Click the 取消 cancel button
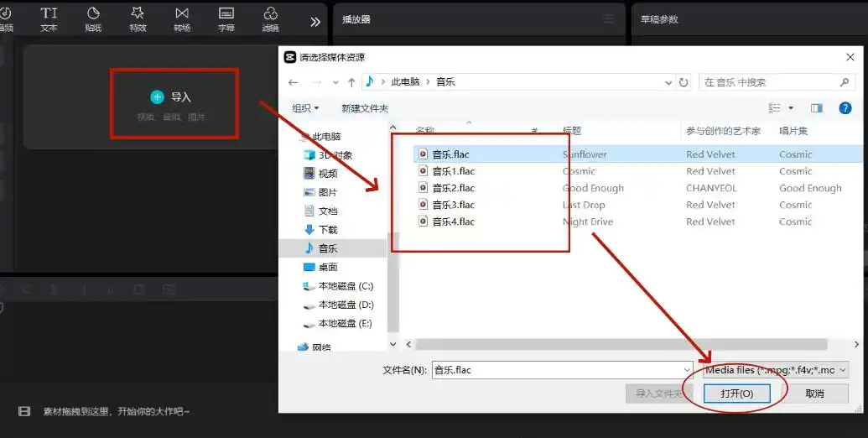This screenshot has height=438, width=868. pyautogui.click(x=815, y=394)
